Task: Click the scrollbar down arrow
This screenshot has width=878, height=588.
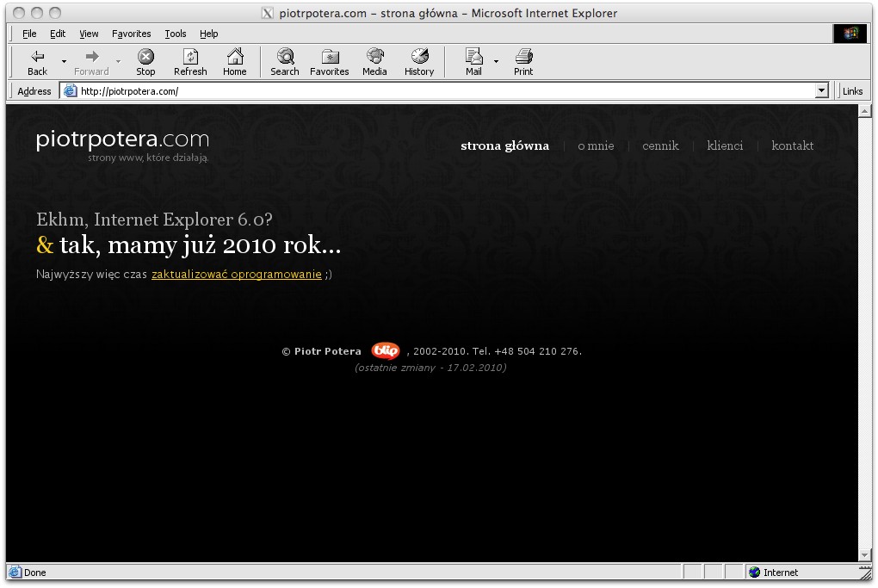Action: pos(864,555)
